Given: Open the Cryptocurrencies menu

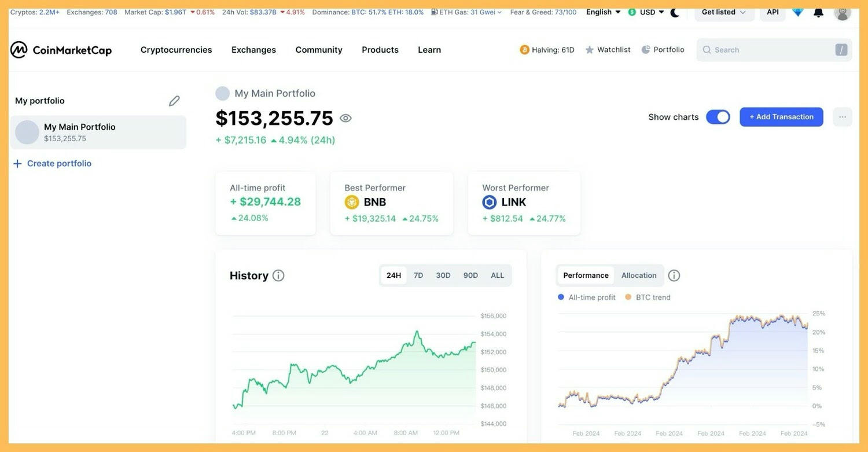Looking at the screenshot, I should coord(176,50).
